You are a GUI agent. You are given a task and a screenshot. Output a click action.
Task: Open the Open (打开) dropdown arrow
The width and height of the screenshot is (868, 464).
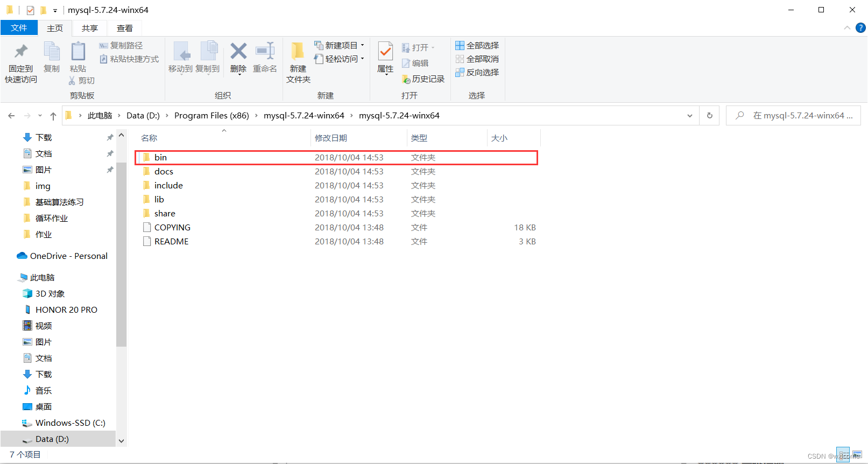433,48
